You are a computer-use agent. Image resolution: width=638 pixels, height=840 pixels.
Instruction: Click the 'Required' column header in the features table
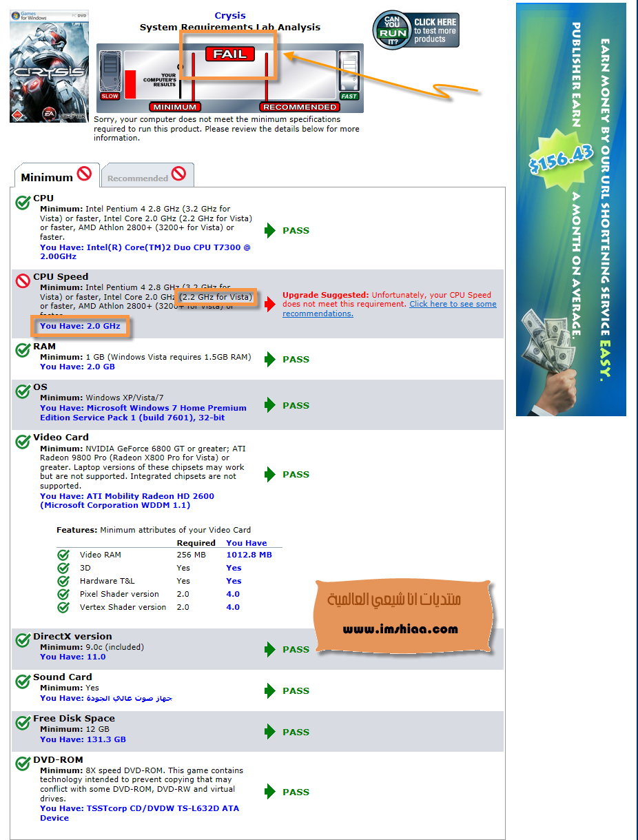(196, 543)
